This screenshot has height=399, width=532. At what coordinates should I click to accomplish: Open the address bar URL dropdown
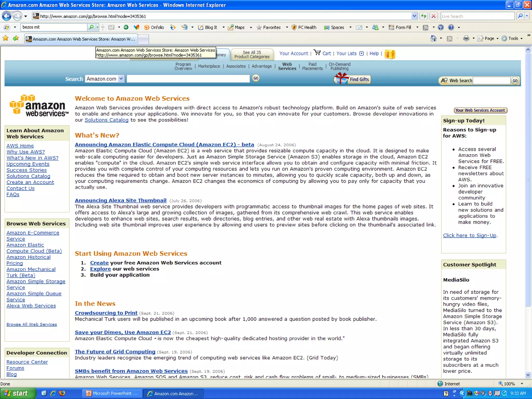pyautogui.click(x=414, y=16)
